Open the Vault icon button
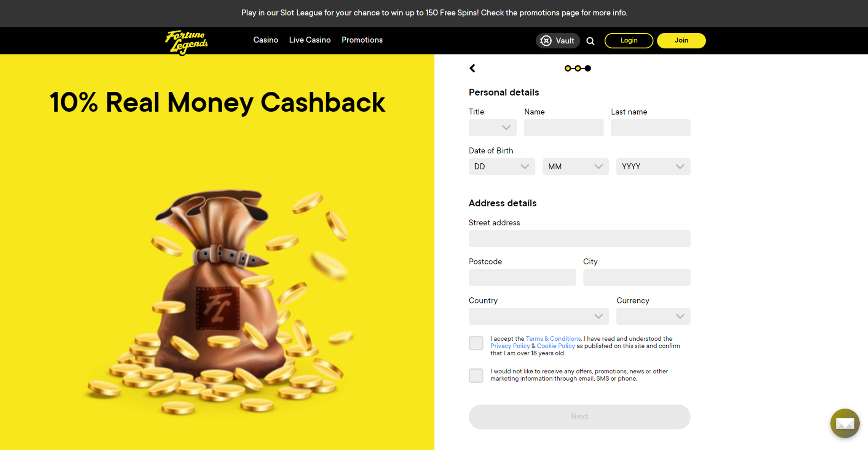This screenshot has width=868, height=450. tap(558, 41)
